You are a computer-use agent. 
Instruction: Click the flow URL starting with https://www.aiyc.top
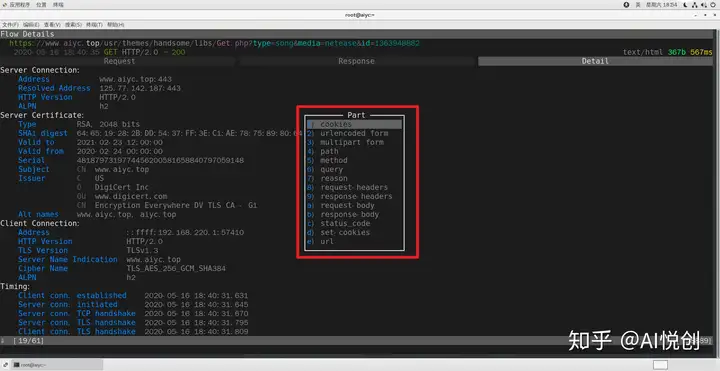coord(214,43)
